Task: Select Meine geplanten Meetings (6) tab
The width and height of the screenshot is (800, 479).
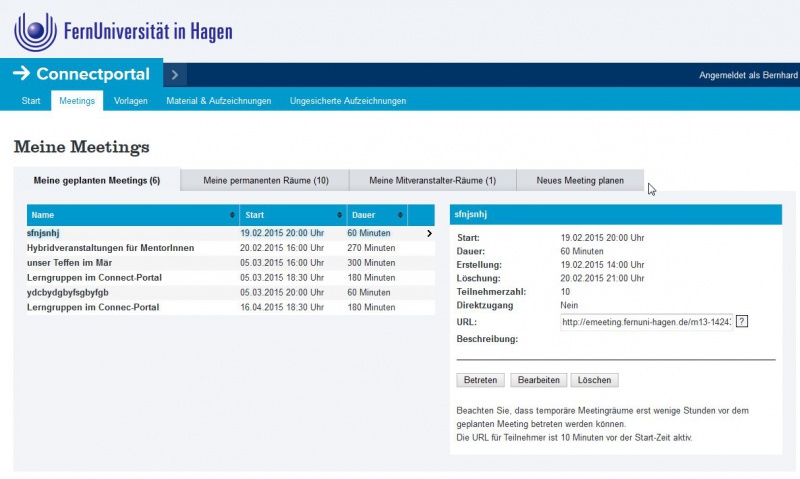Action: [x=97, y=181]
